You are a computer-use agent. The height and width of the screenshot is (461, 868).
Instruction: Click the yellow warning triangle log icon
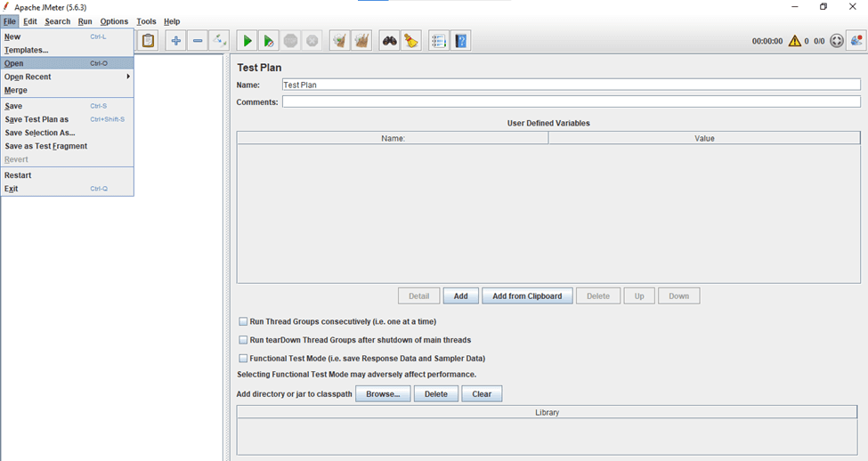794,40
